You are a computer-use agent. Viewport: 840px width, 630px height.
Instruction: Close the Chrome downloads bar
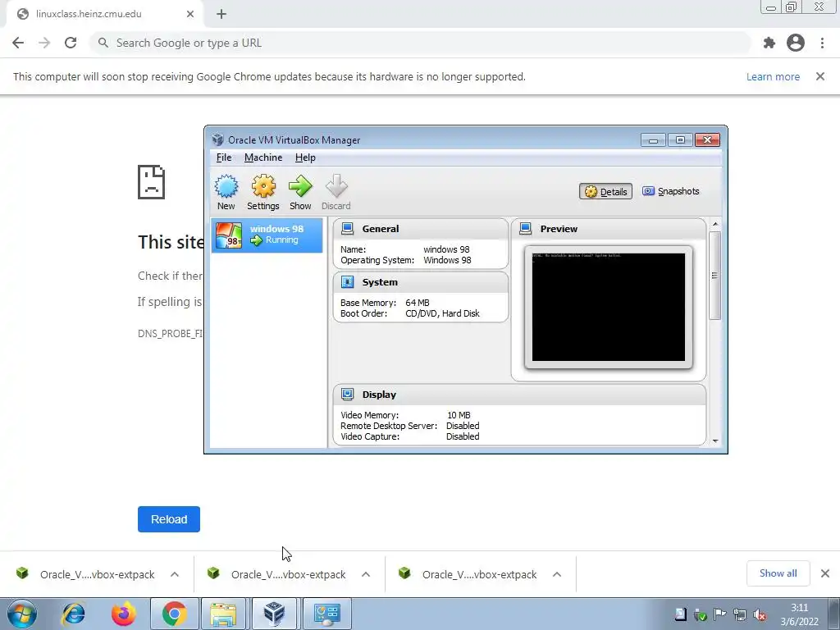pyautogui.click(x=825, y=573)
